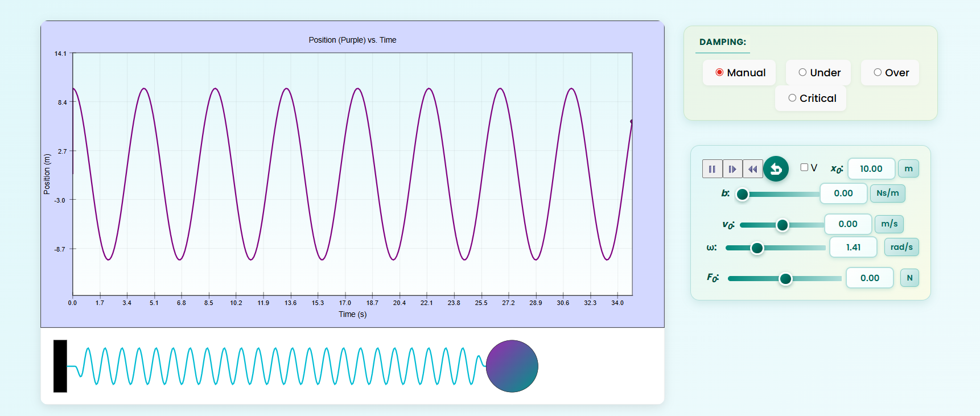
Task: Pause the simulation
Action: tap(712, 169)
